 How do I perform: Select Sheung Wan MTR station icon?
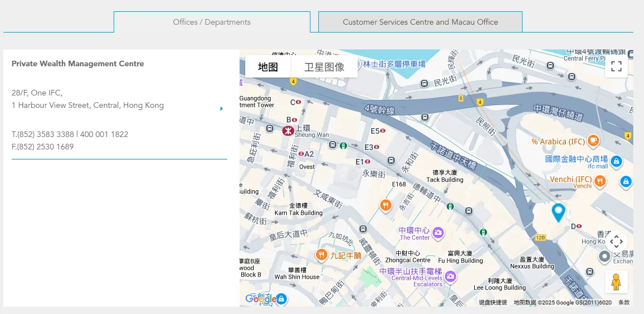tap(288, 130)
